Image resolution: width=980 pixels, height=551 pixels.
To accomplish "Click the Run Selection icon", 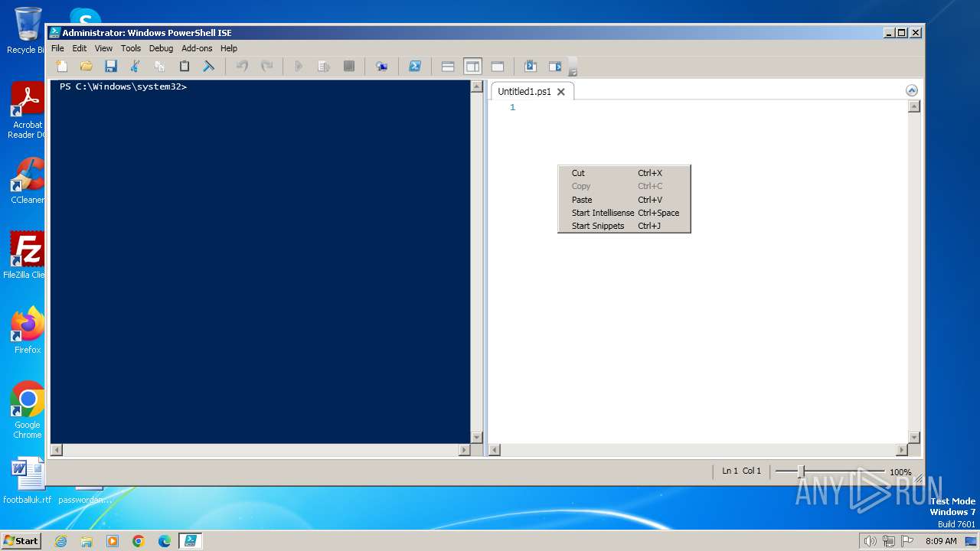I will (324, 67).
